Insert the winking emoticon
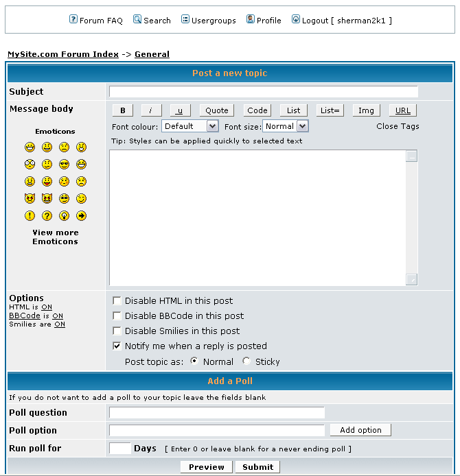The image size is (460, 476). 82,199
